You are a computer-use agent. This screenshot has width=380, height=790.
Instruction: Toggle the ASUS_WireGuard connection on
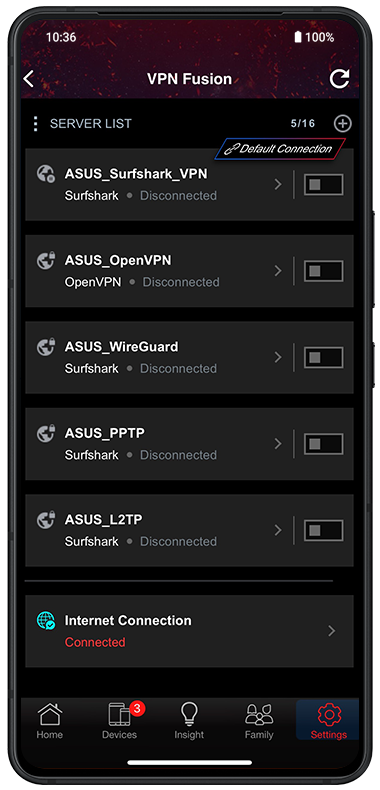point(324,358)
